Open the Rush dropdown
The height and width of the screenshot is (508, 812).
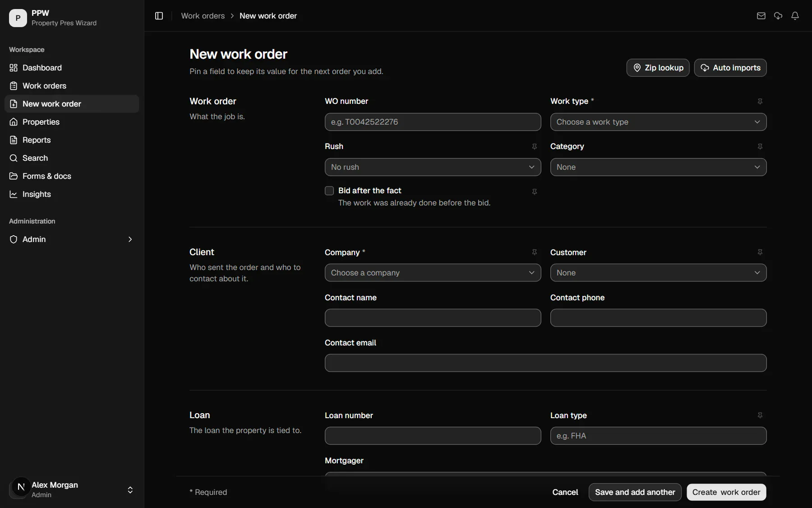point(433,167)
